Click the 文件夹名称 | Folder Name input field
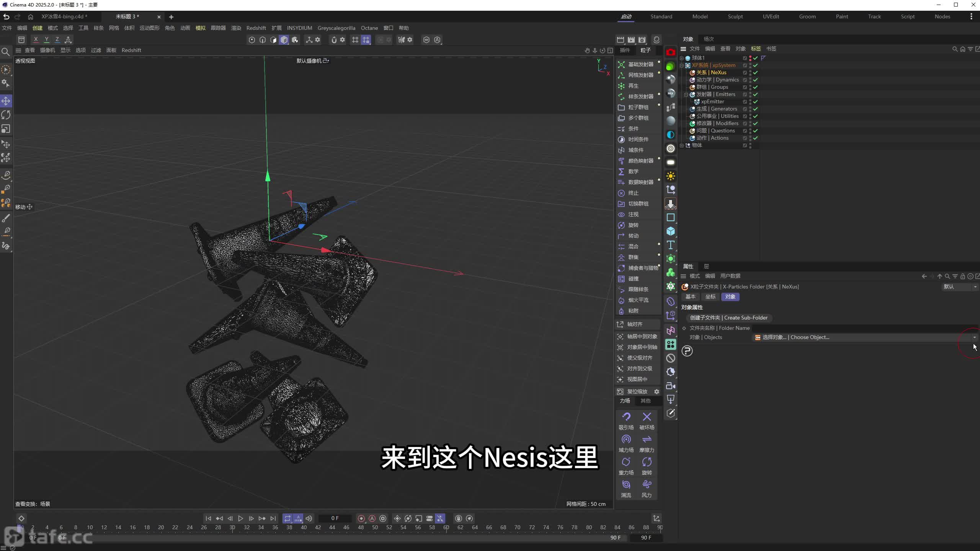 pyautogui.click(x=865, y=328)
